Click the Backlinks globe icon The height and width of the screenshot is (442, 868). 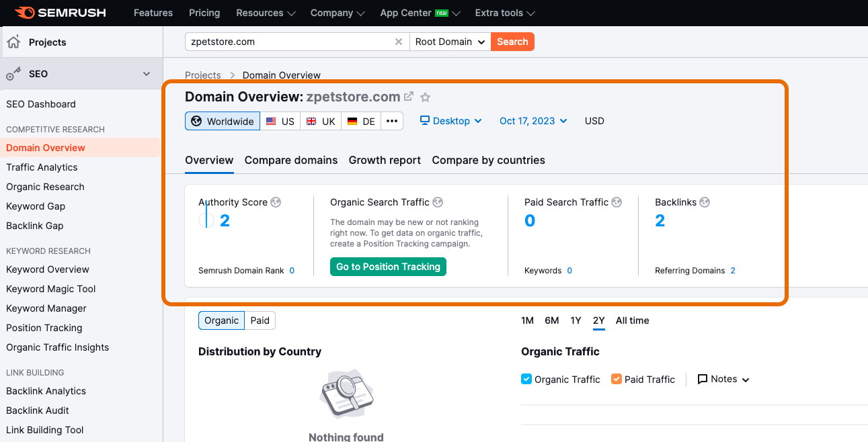click(x=705, y=202)
